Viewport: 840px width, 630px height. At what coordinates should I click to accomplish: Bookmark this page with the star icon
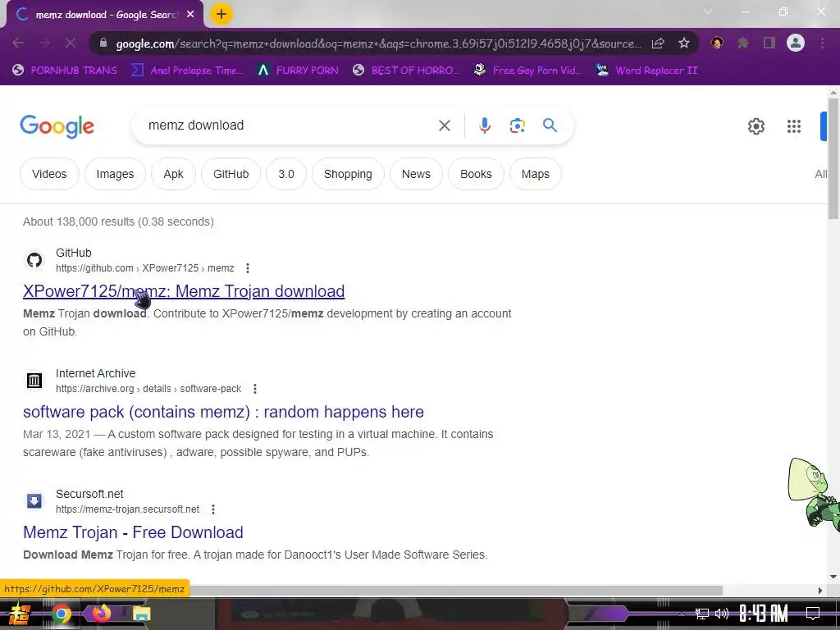tap(683, 43)
